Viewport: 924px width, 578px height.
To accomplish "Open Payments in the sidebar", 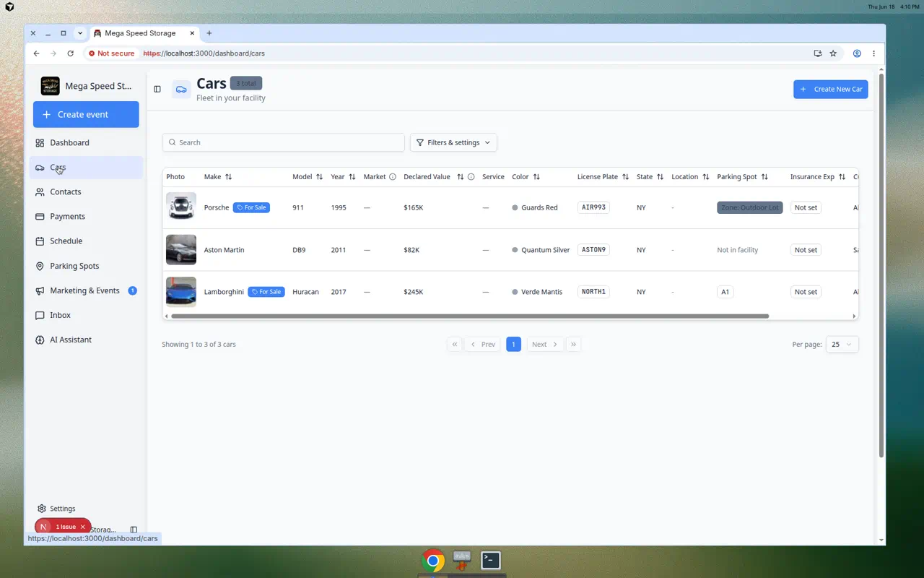I will [86, 217].
